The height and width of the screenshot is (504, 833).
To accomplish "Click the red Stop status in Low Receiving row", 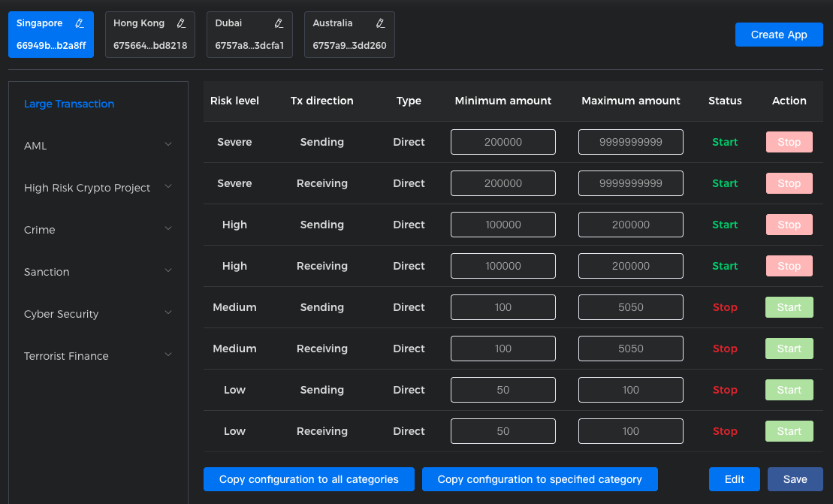I will [x=725, y=431].
